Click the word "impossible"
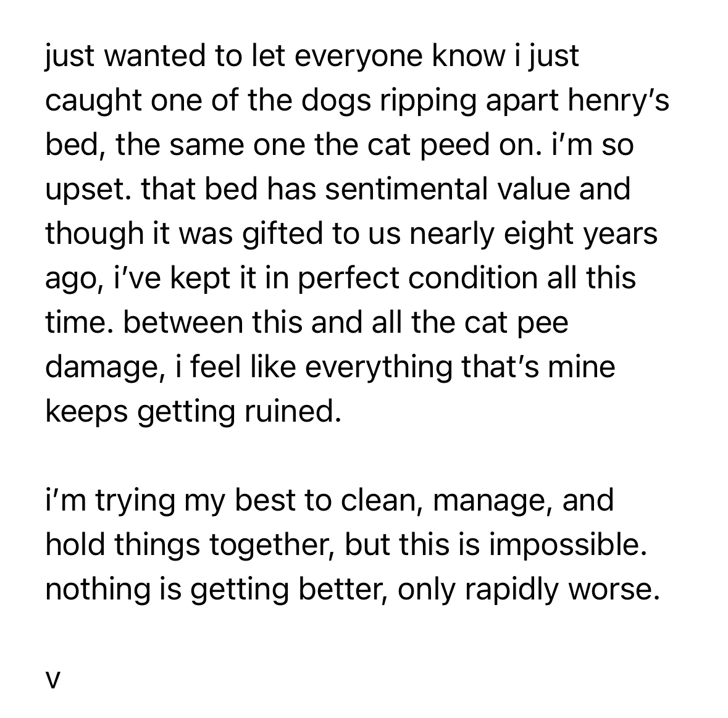 click(x=567, y=546)
